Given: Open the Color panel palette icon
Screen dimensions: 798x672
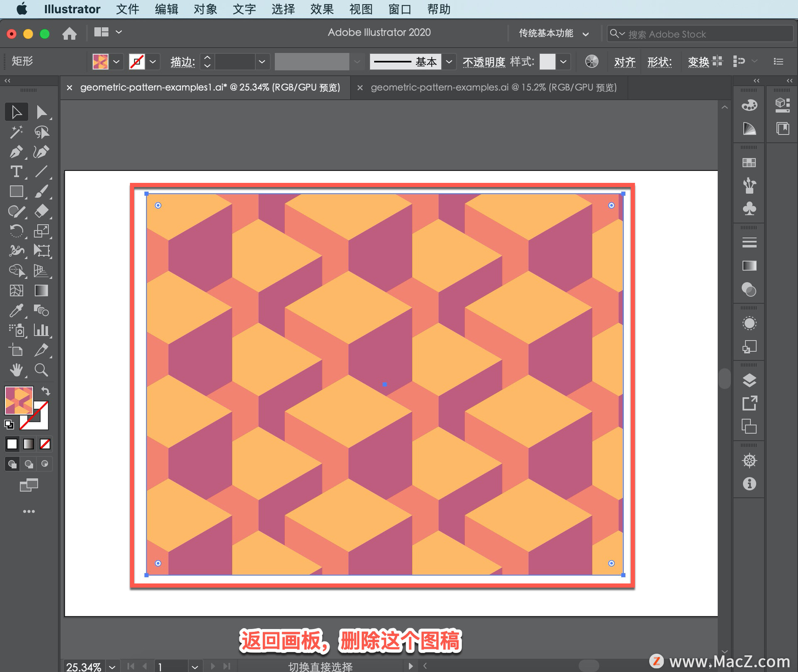Looking at the screenshot, I should [749, 106].
